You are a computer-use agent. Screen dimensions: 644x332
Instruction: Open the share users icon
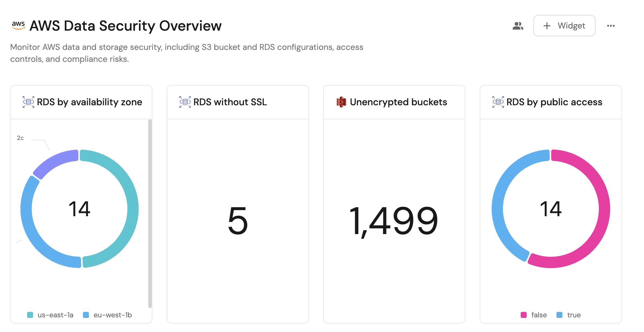tap(518, 26)
